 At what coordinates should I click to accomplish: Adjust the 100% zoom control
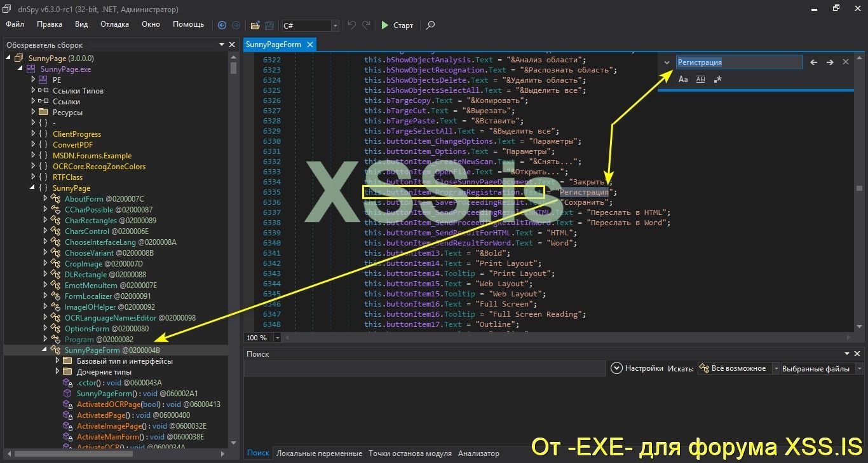click(x=262, y=337)
